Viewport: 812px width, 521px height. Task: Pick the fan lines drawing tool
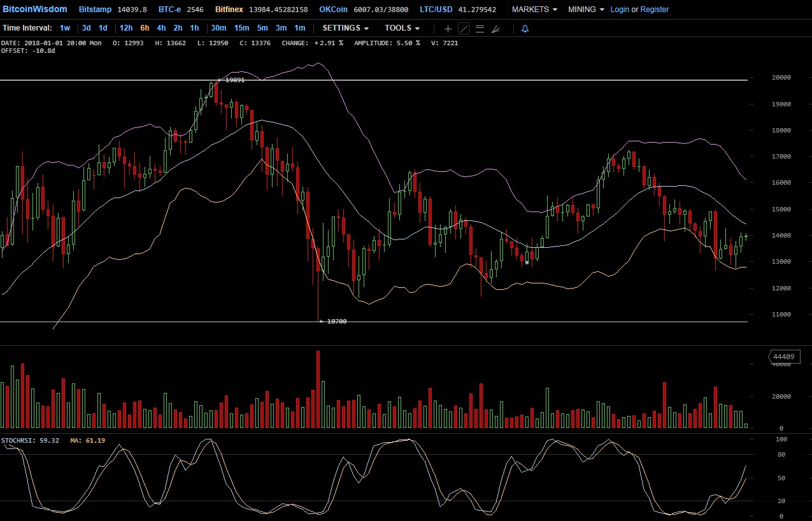[496, 29]
